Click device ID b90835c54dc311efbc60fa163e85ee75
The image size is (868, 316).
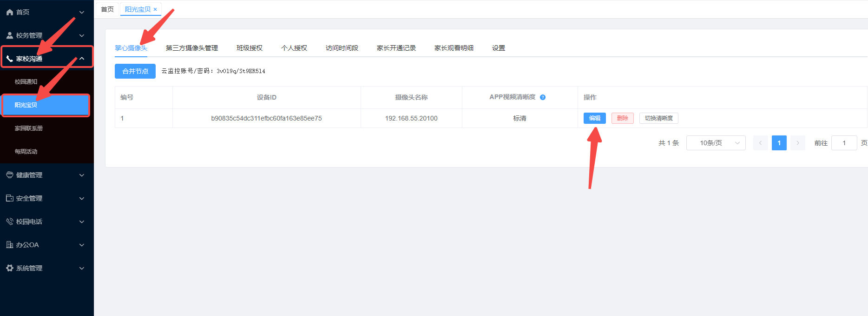point(267,118)
